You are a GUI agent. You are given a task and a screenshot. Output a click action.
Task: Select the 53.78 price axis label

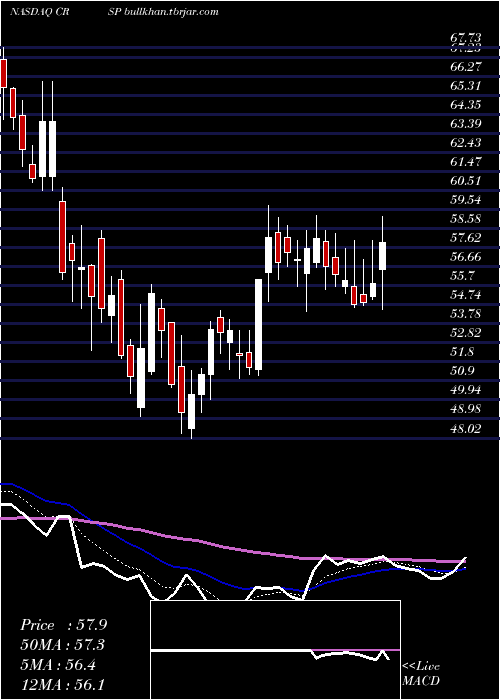[x=465, y=314]
